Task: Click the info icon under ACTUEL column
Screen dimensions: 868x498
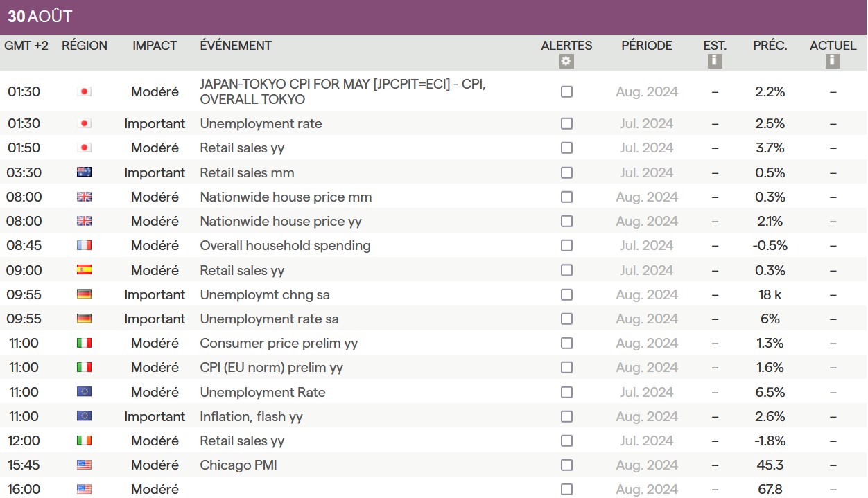Action: 833,62
